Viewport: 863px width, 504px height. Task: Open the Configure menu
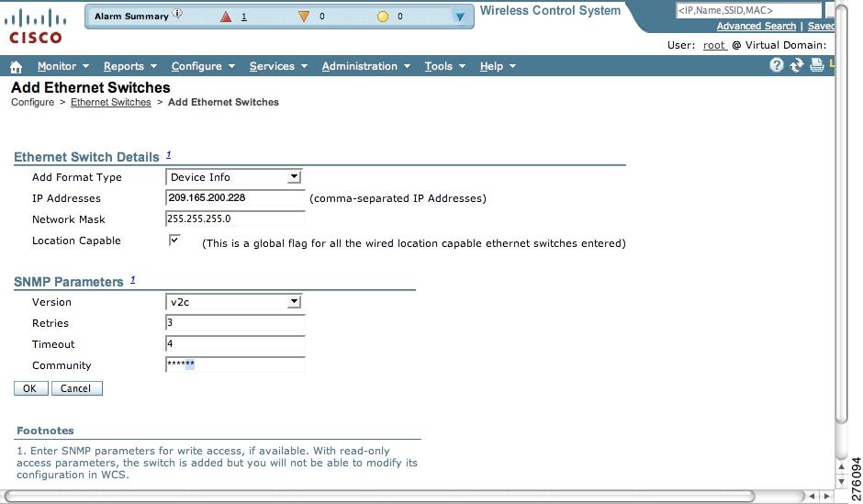point(203,66)
